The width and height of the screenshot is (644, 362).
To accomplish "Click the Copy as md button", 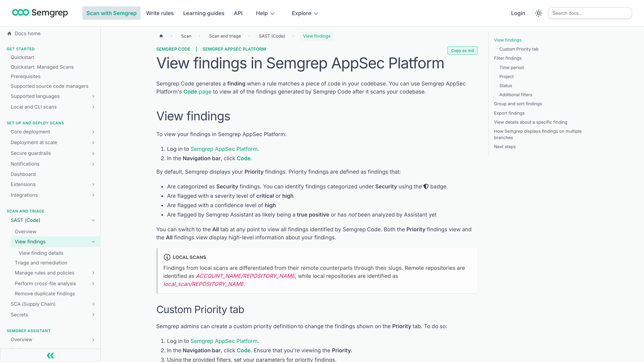I will point(462,50).
